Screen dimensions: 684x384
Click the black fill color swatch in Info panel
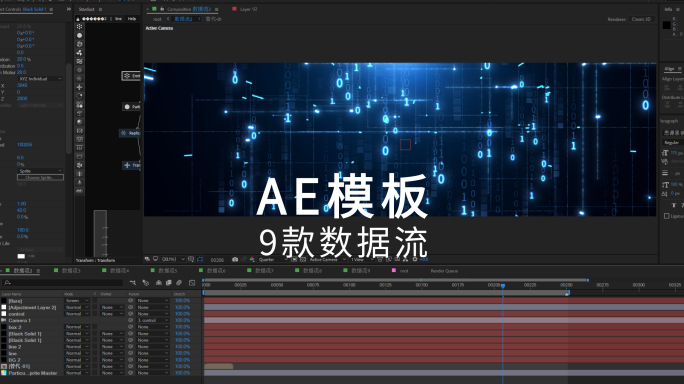tap(666, 25)
